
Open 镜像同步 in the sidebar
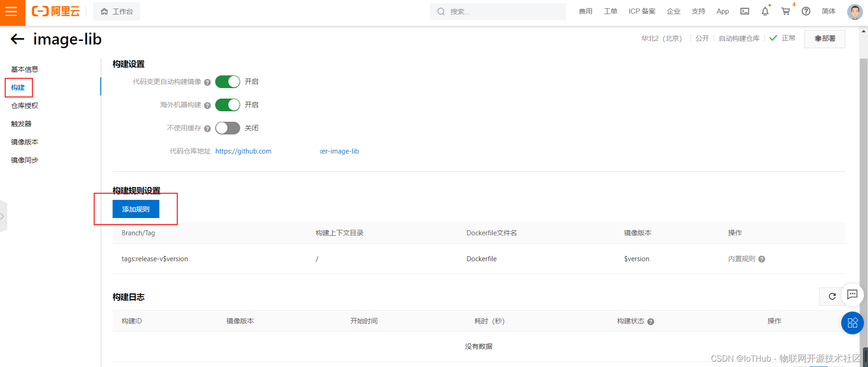tap(25, 160)
